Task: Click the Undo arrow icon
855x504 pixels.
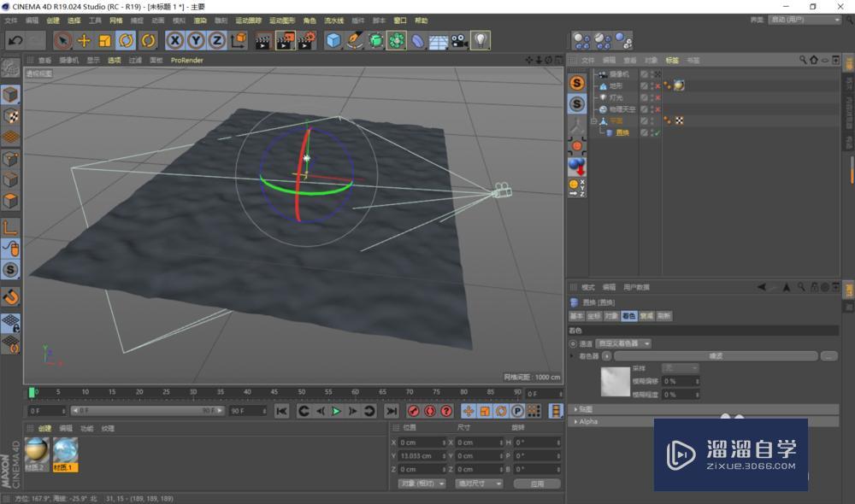Action: tap(15, 40)
